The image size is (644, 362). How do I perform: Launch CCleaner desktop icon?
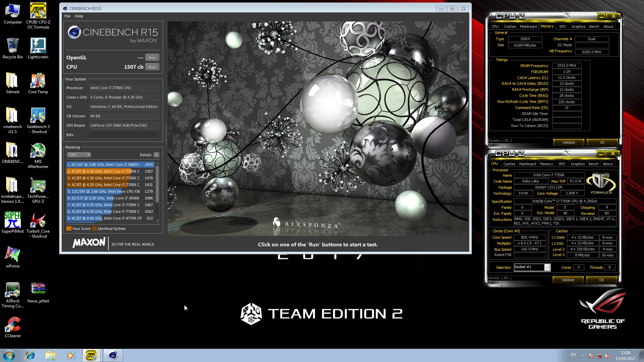click(12, 327)
